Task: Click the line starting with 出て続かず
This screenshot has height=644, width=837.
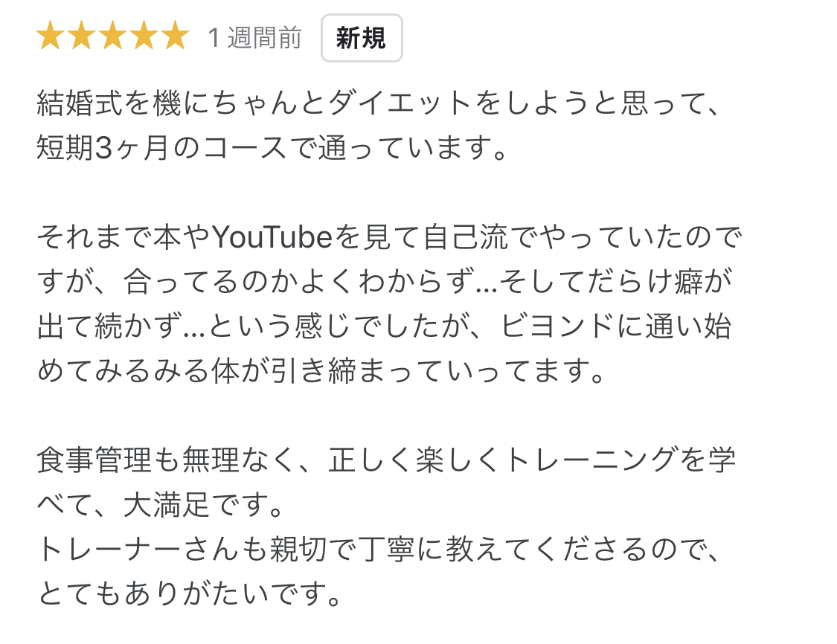Action: tap(385, 326)
